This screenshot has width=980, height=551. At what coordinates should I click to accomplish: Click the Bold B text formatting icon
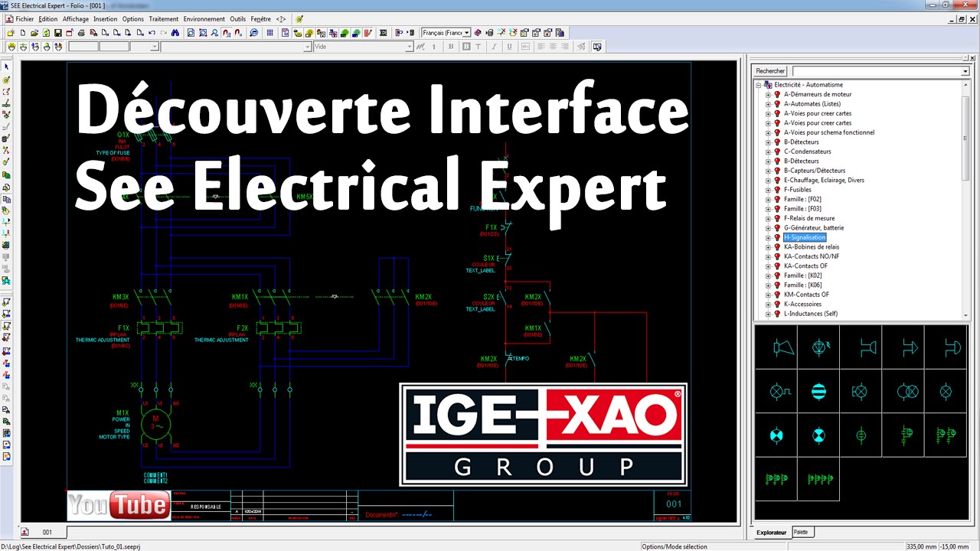pyautogui.click(x=451, y=47)
